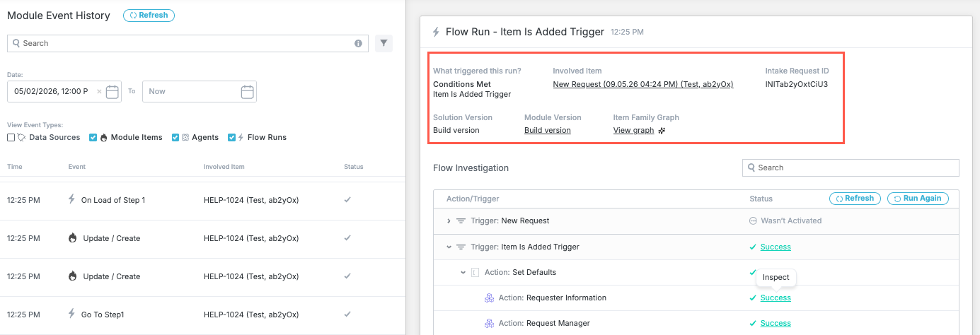Click the trigger icon of Item Is Added Trigger row
This screenshot has width=980, height=335.
click(x=461, y=247)
